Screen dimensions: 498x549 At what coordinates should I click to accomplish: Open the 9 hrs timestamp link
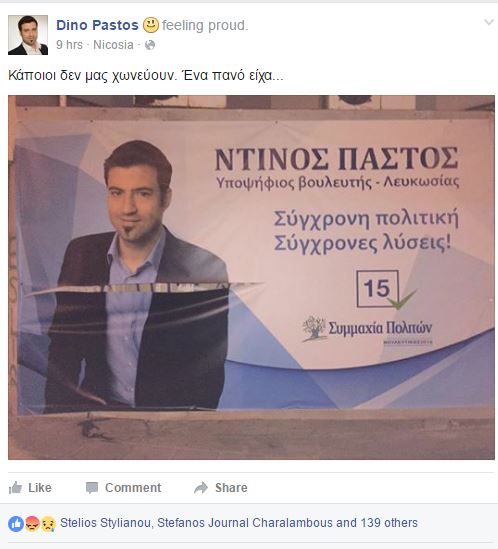pyautogui.click(x=69, y=45)
